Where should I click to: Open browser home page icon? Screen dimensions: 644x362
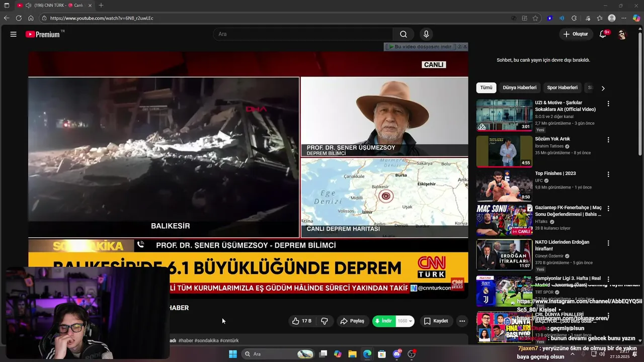[31, 18]
